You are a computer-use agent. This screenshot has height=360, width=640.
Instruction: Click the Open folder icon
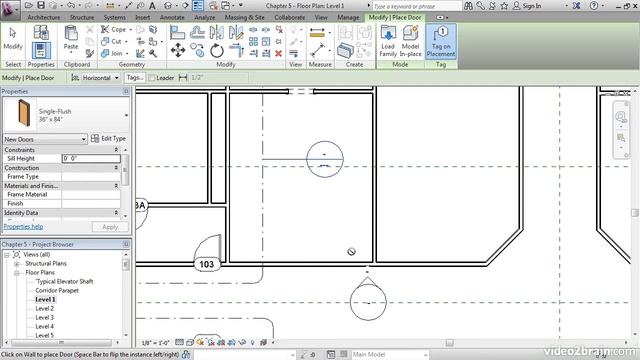[x=29, y=6]
